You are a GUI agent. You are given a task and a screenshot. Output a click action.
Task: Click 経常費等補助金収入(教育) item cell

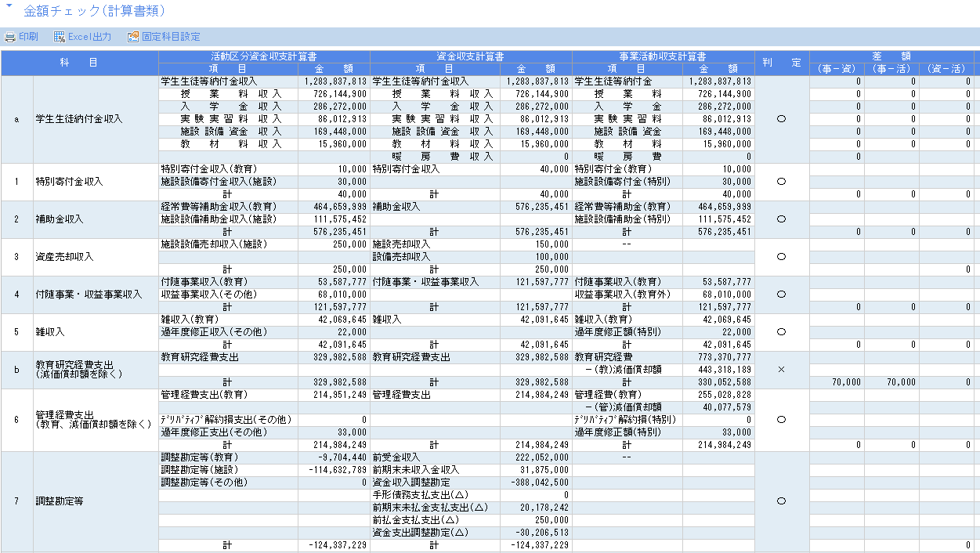[228, 207]
